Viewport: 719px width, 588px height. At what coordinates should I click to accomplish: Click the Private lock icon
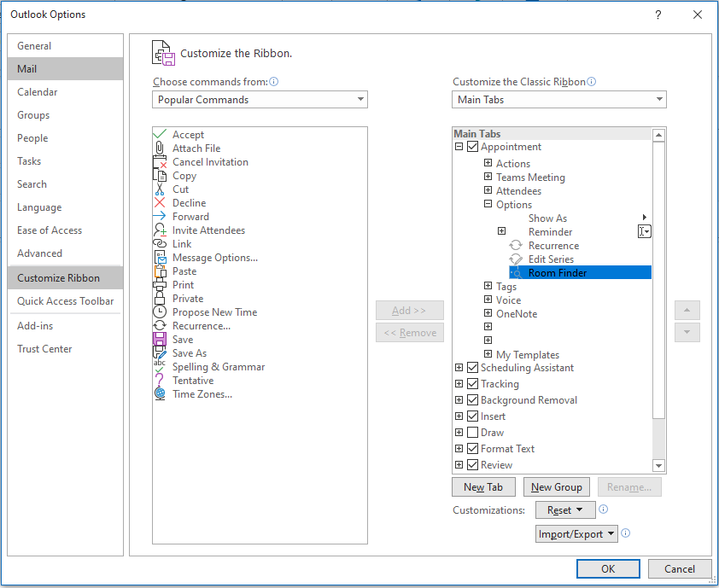point(160,299)
